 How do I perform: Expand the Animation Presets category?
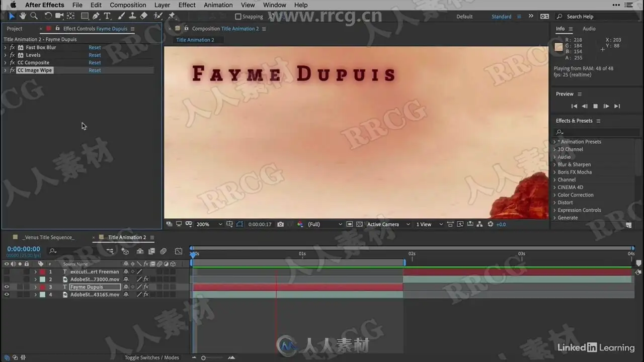tap(554, 142)
